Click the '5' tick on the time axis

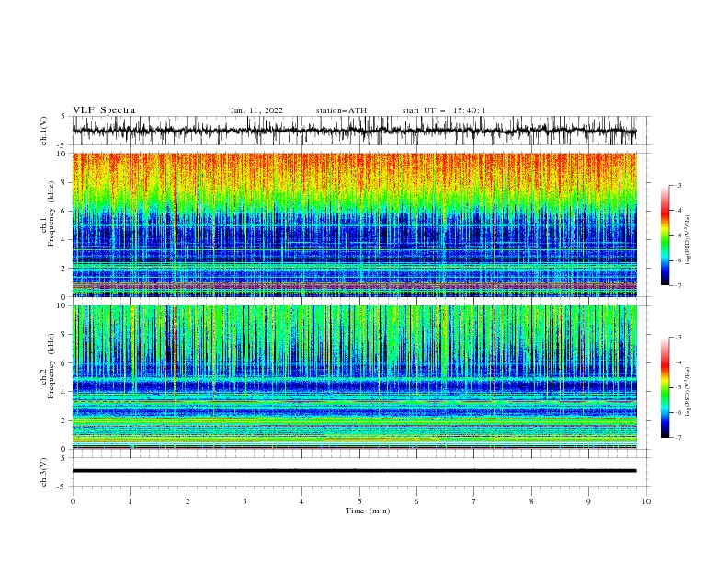(359, 501)
